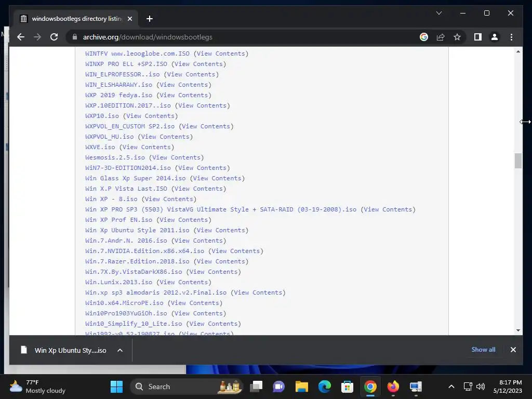This screenshot has height=399, width=532.
Task: Open Win10.x64.MicroPE.iso link
Action: (124, 303)
